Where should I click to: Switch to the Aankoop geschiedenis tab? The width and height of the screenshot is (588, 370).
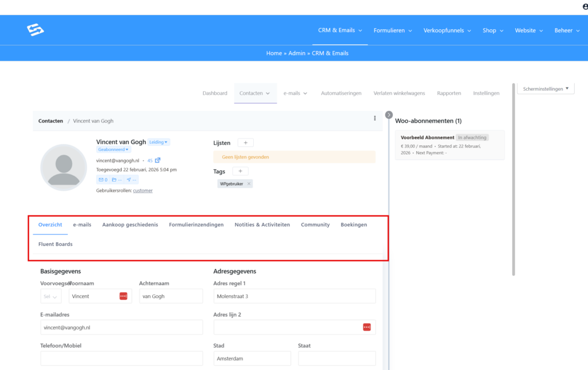point(130,225)
